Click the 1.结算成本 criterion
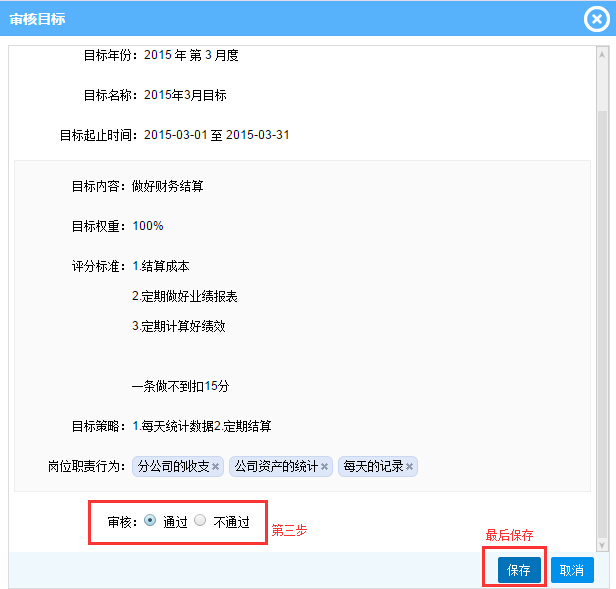Screen dimensions: 616x589 click(161, 266)
